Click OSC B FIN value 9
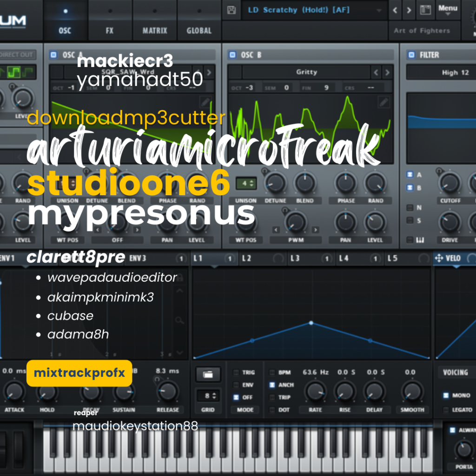 click(x=326, y=88)
